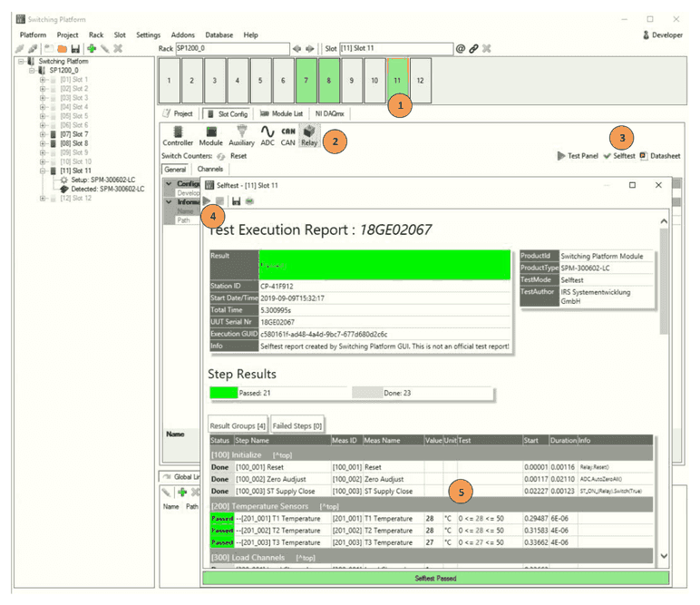The image size is (700, 605).
Task: Open the Auxiliary view icon
Action: (241, 136)
